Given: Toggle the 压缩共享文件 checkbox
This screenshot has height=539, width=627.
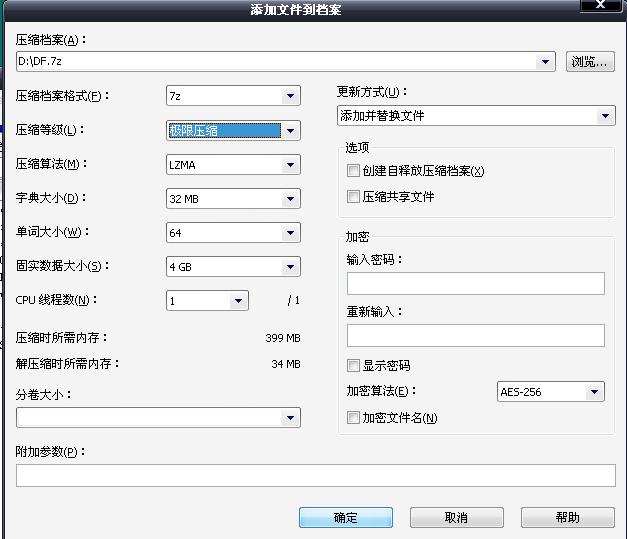Looking at the screenshot, I should tap(353, 197).
